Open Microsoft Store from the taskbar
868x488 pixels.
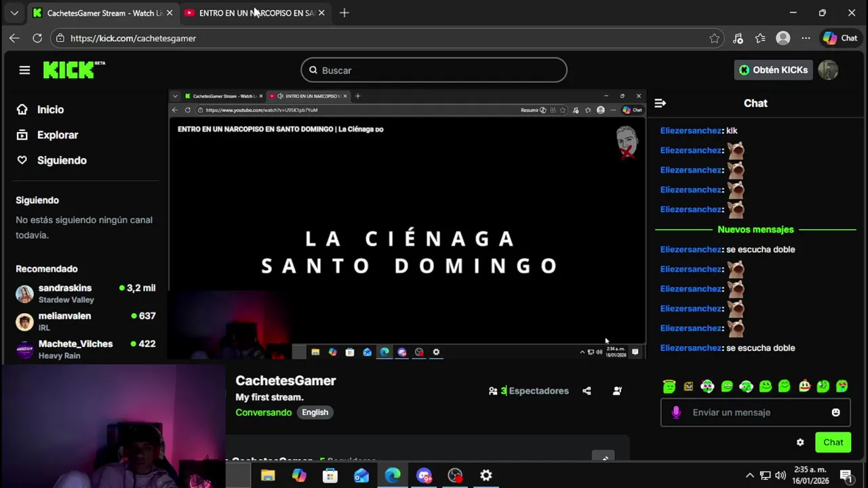click(330, 475)
